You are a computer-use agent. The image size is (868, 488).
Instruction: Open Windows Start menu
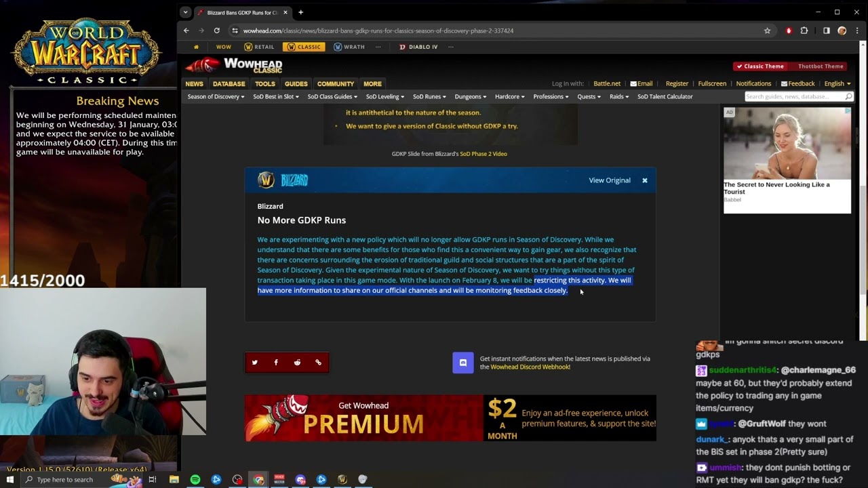10,479
